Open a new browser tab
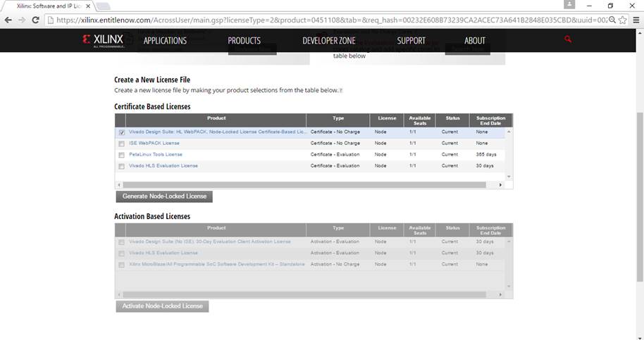 point(103,6)
